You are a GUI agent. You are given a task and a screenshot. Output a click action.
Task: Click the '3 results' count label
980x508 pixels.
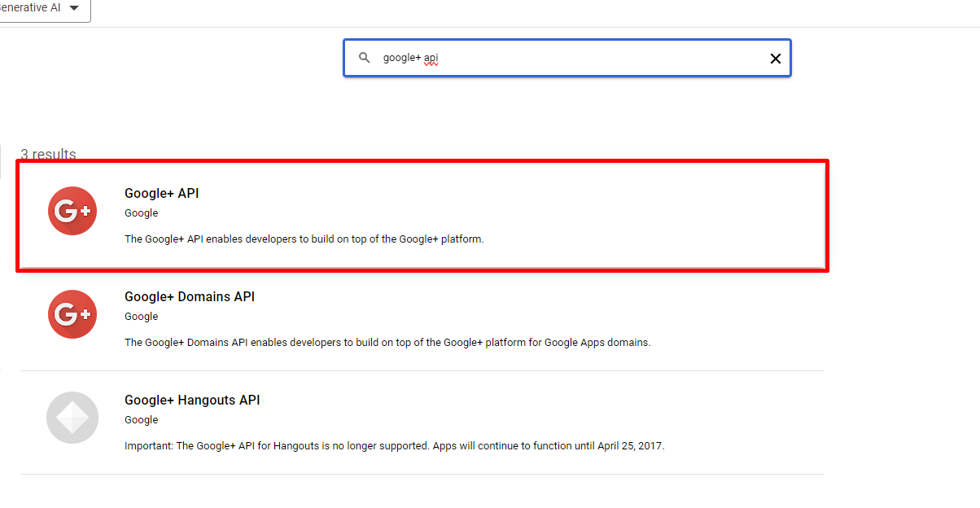tap(48, 154)
